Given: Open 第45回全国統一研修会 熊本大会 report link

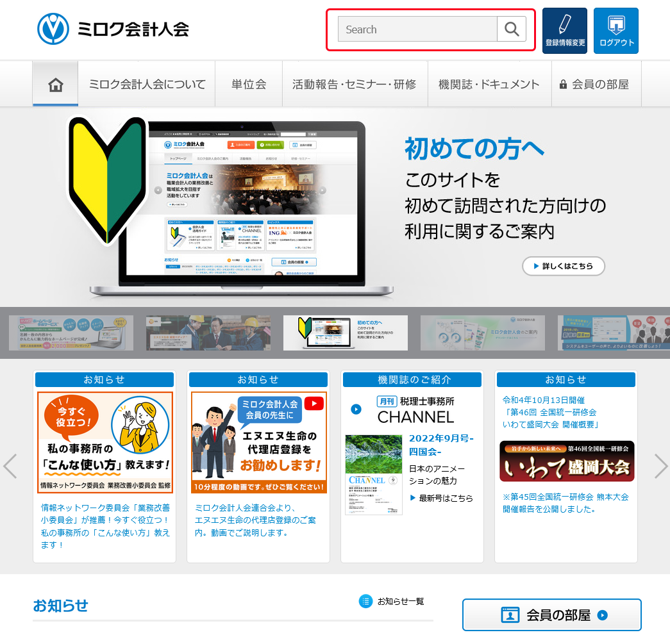Looking at the screenshot, I should coord(565,503).
